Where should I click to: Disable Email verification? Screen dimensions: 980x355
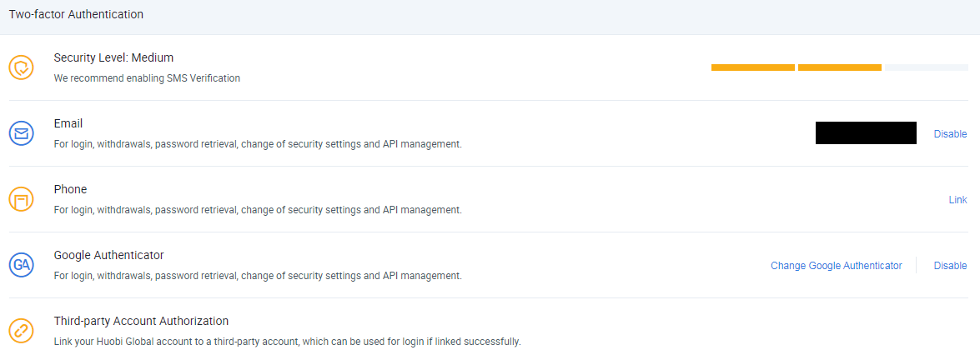[x=950, y=133]
